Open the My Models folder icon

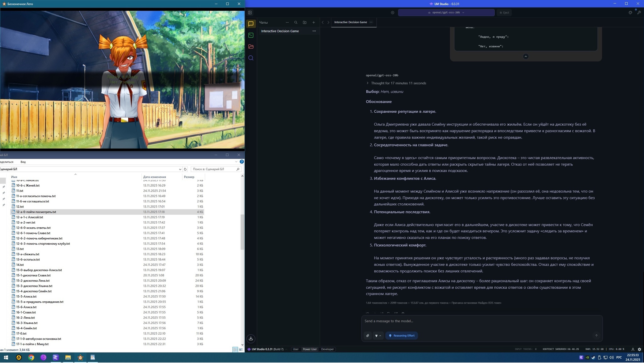251,47
